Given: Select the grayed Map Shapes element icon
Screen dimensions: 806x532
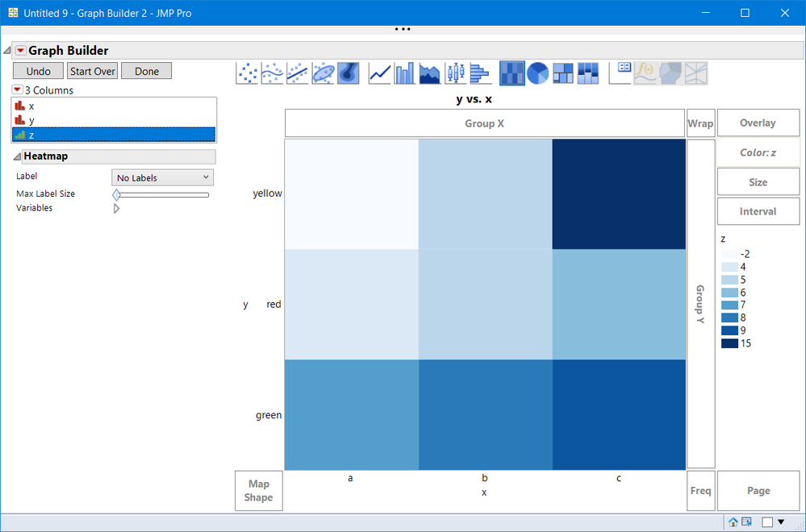Looking at the screenshot, I should pyautogui.click(x=670, y=73).
